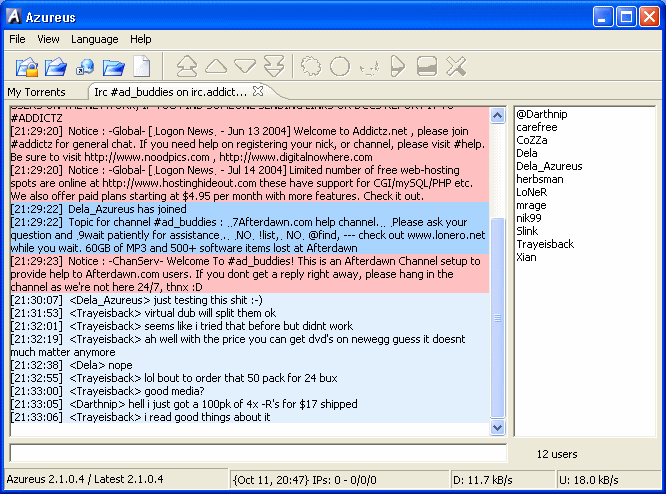Open the Help menu
This screenshot has height=494, width=666.
point(141,39)
